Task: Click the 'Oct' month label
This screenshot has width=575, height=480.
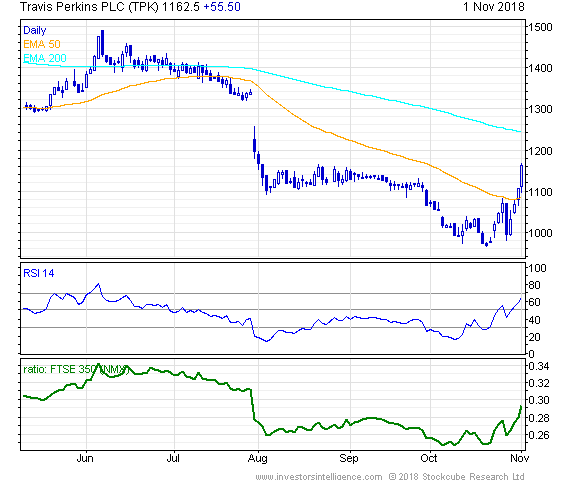Action: [429, 458]
